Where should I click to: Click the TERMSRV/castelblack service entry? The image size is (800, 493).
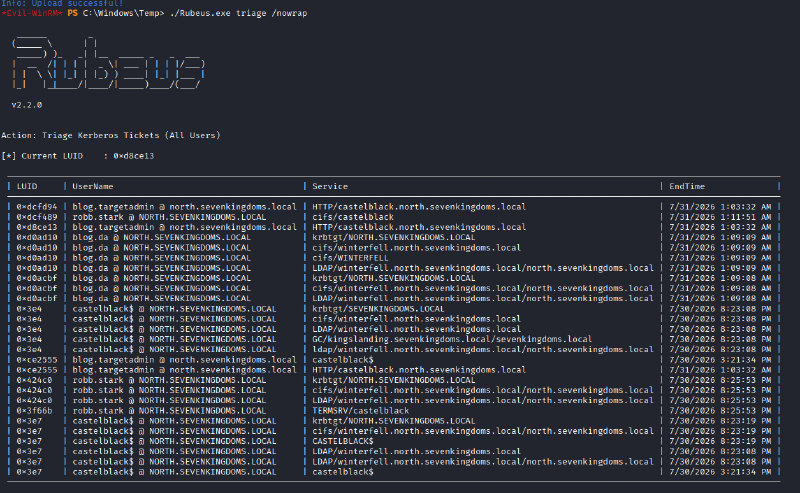point(361,411)
